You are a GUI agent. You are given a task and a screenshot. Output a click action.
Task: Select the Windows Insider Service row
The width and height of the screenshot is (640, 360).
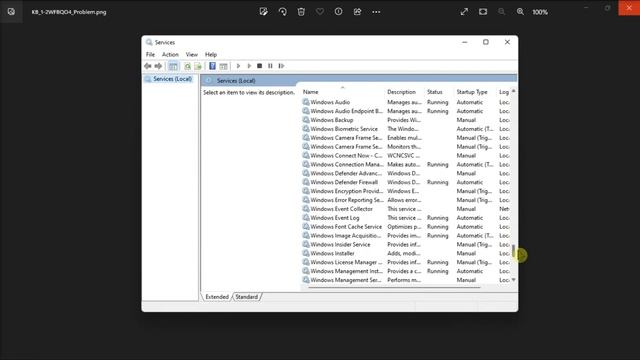406,244
